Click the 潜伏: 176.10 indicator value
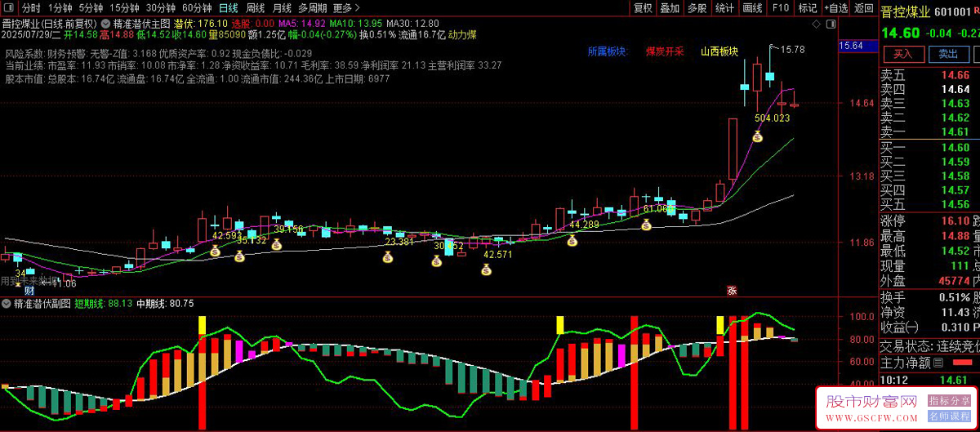 [199, 23]
